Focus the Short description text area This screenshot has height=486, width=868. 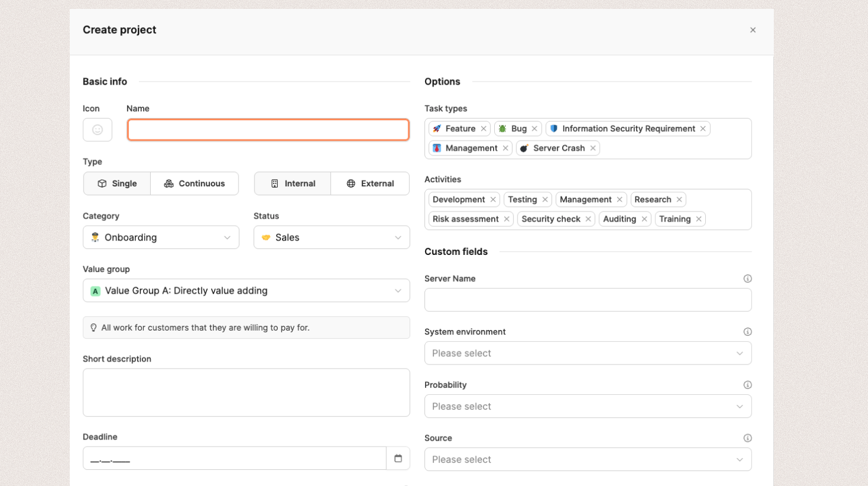coord(246,392)
